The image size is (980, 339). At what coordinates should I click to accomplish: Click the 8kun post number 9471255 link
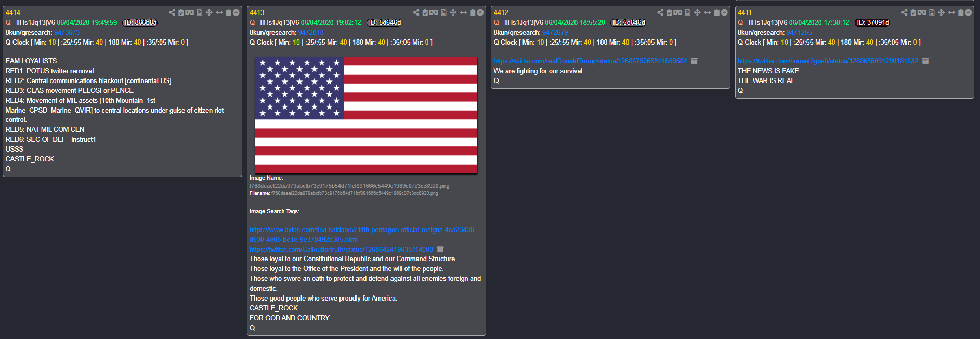799,32
